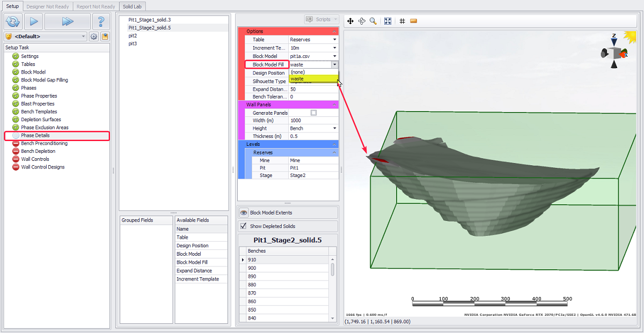Select the pan tool in viewport toolbar
This screenshot has height=333, width=644.
click(350, 21)
